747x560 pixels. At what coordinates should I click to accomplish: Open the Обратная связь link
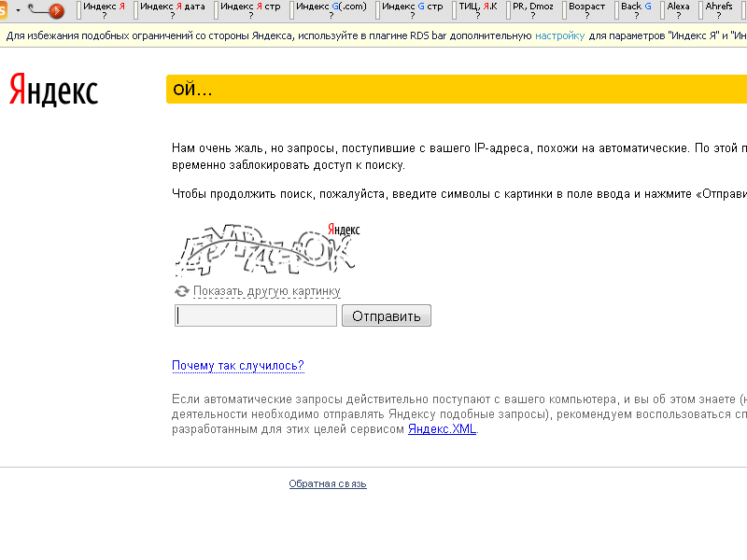328,483
